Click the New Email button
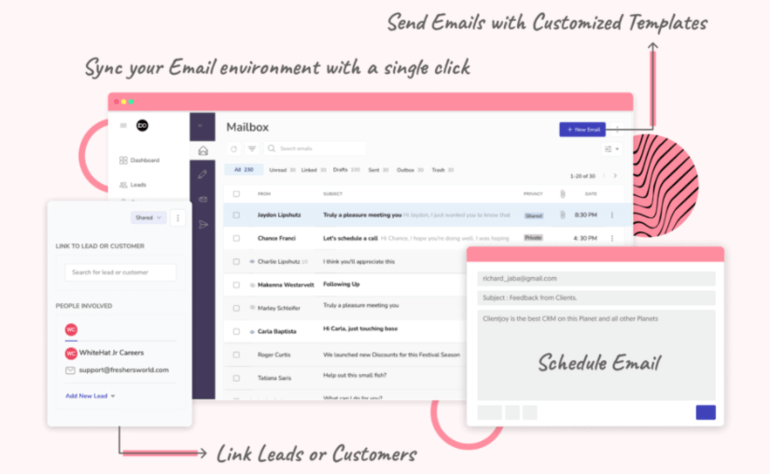 [582, 130]
